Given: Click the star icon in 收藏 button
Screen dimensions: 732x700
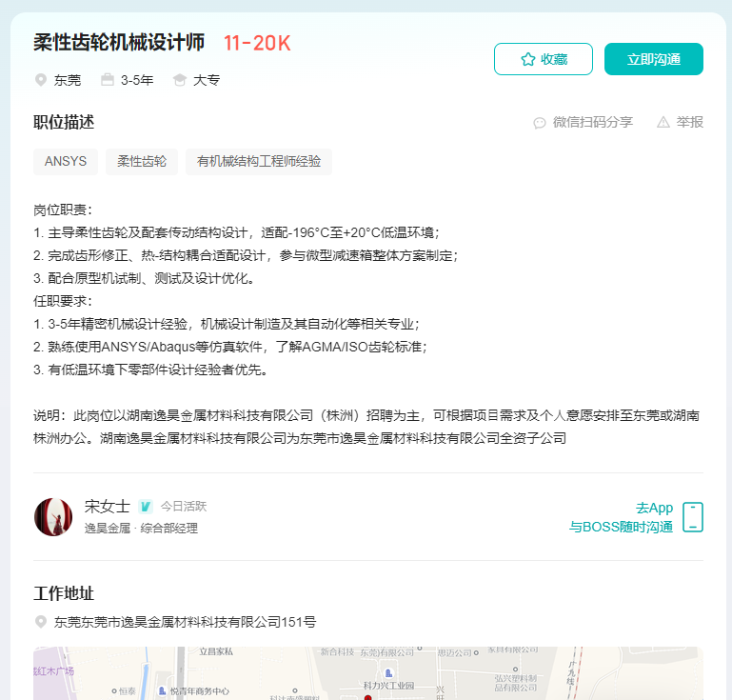Looking at the screenshot, I should (x=528, y=59).
